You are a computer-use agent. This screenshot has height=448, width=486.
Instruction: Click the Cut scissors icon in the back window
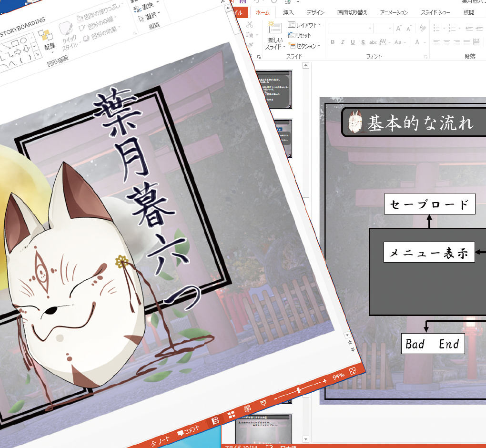250,24
